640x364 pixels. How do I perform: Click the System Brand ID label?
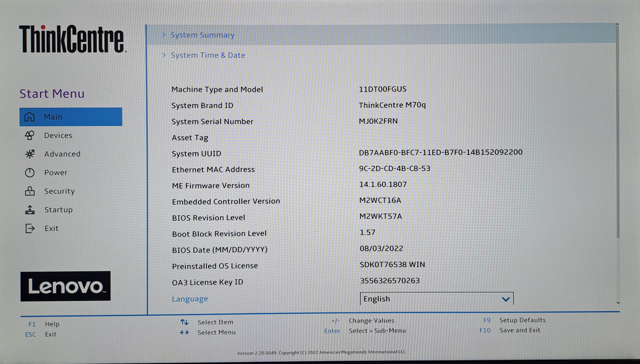click(x=202, y=106)
